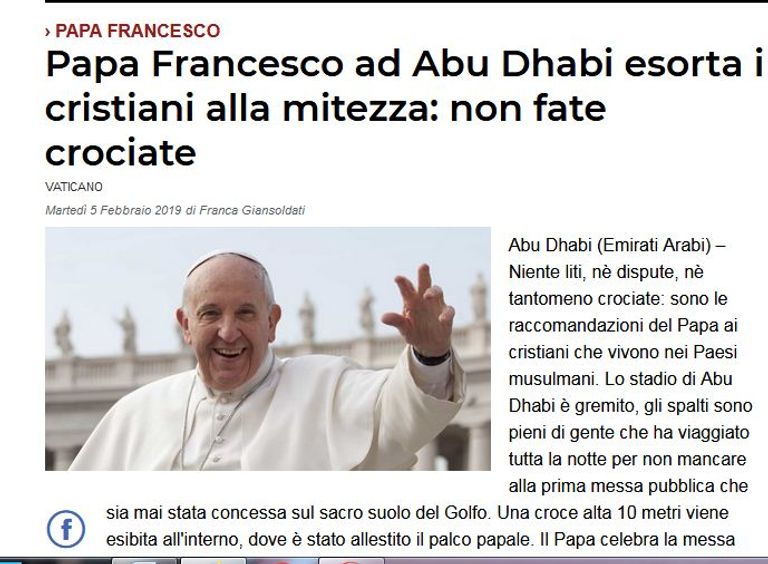Open the photo of the waving Pope

(x=268, y=349)
